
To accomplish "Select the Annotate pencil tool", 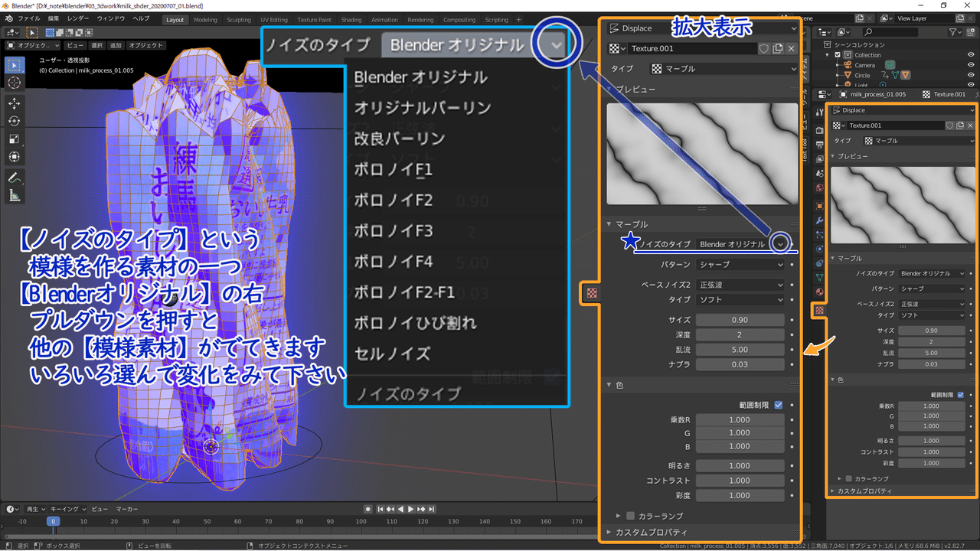I will 15,178.
